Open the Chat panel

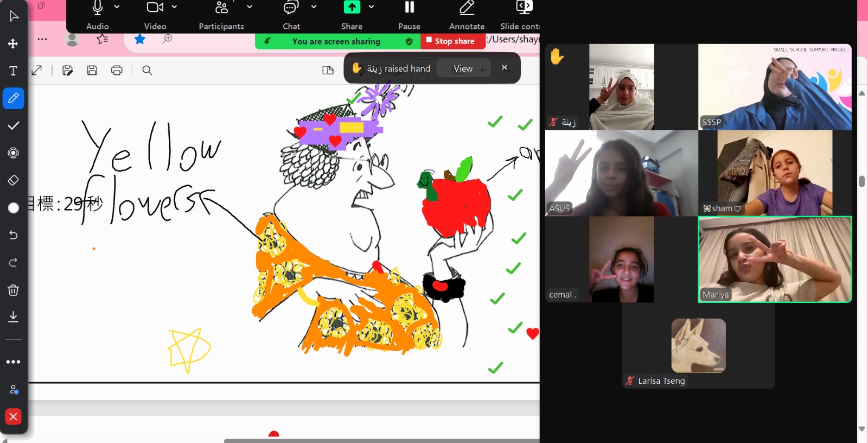point(291,14)
